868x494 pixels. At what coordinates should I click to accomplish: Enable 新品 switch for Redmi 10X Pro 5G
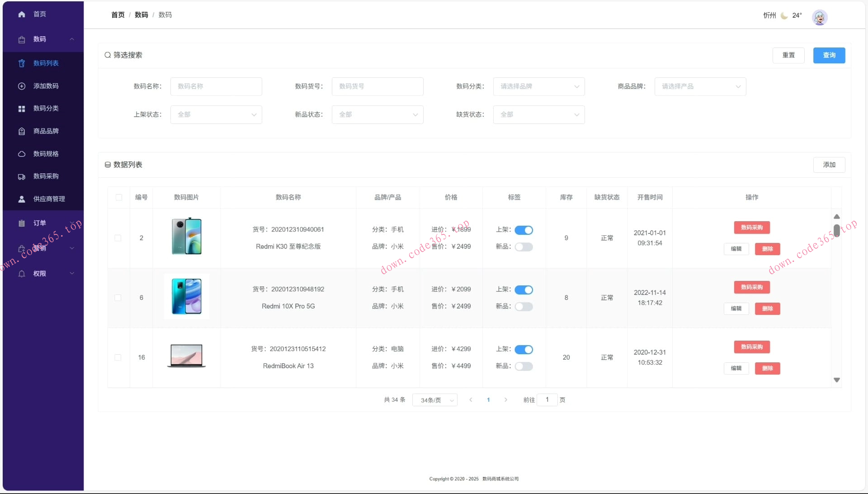[524, 306]
